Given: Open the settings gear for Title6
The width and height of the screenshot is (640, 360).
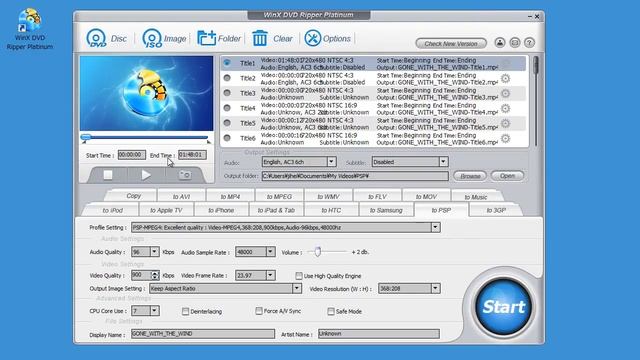Looking at the screenshot, I should (x=505, y=138).
